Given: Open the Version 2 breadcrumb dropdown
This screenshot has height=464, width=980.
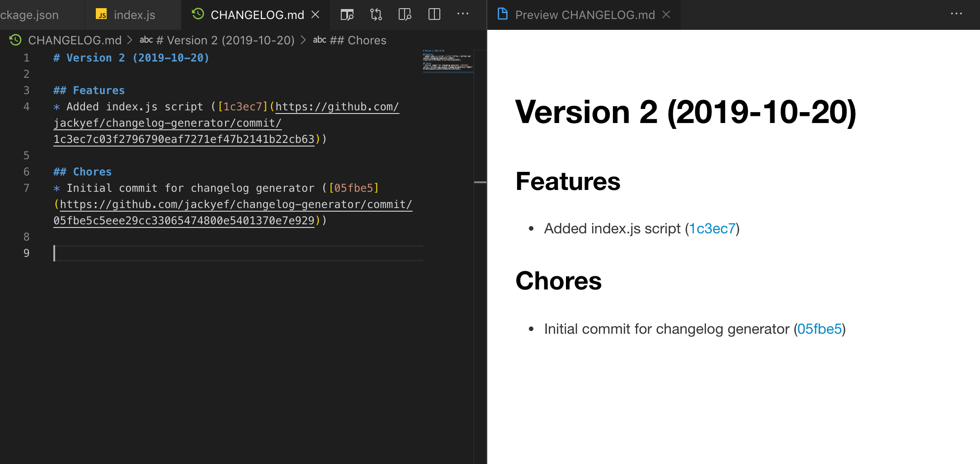Looking at the screenshot, I should click(225, 40).
